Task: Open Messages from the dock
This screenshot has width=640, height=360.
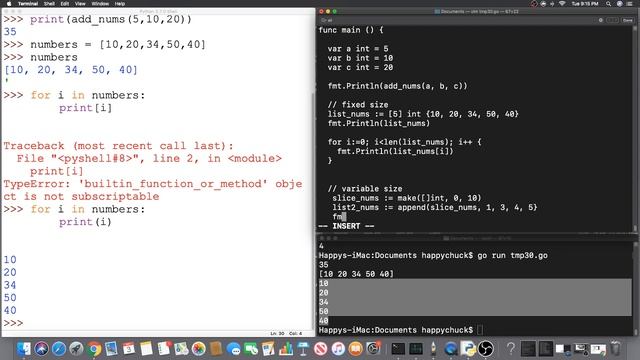Action: 233,349
